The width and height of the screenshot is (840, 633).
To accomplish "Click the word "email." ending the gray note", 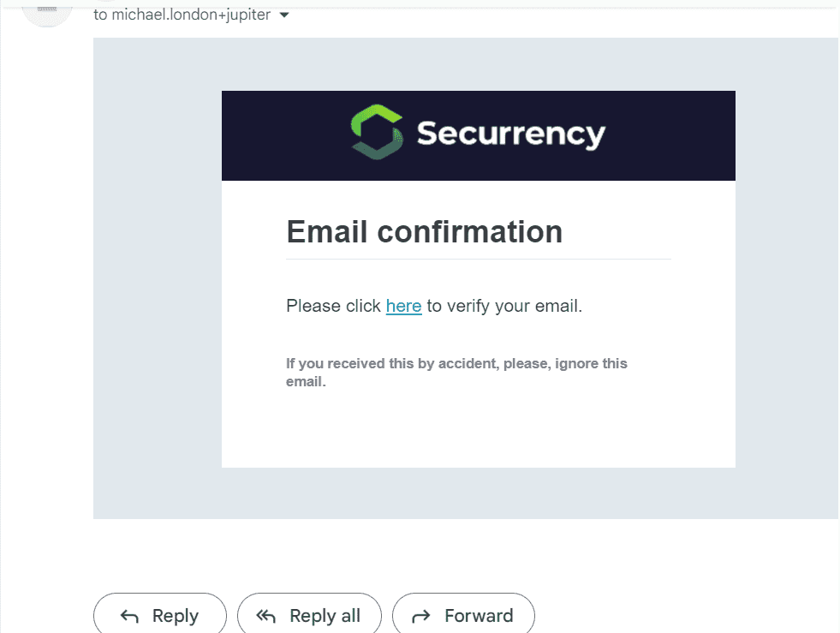I will 306,382.
